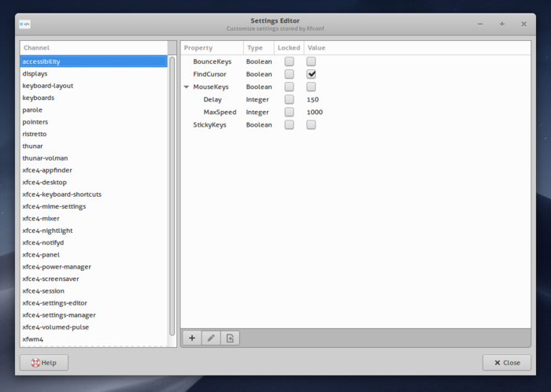Lock the MouseKeys Delay property

(289, 99)
